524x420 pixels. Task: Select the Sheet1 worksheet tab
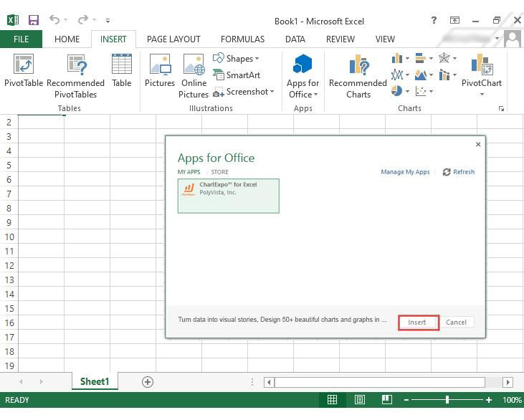pos(95,381)
